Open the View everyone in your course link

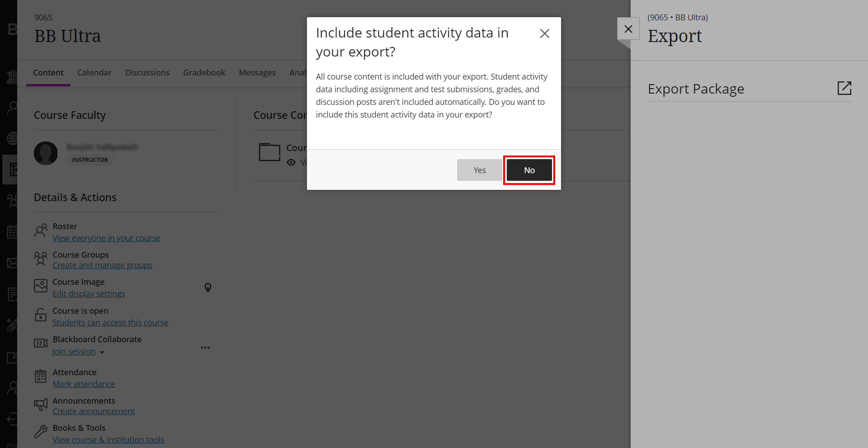click(106, 238)
